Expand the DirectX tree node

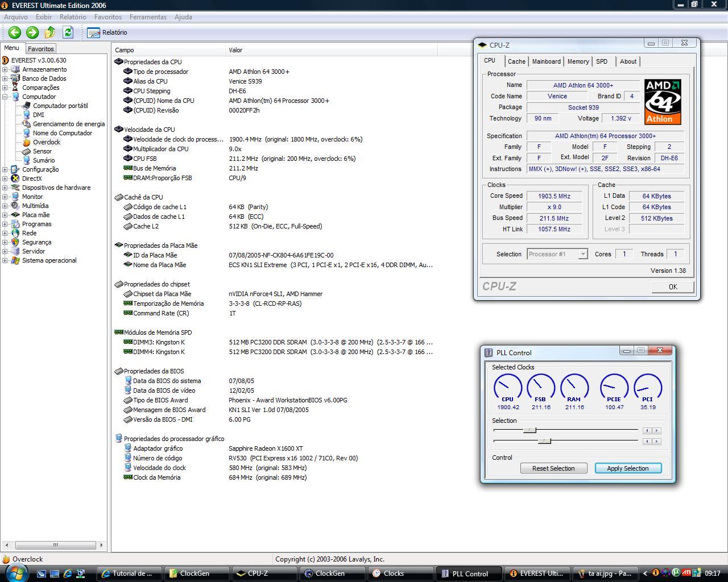(x=5, y=178)
